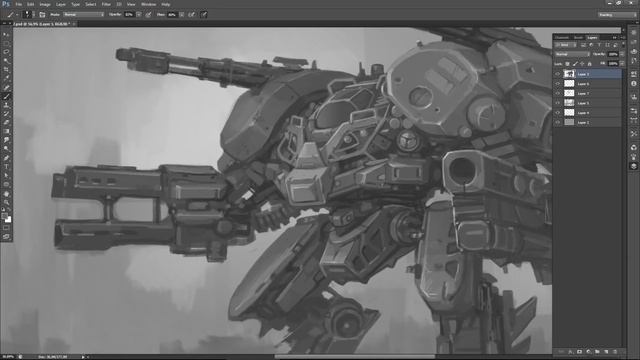
Task: Open the Window menu
Action: [x=148, y=4]
